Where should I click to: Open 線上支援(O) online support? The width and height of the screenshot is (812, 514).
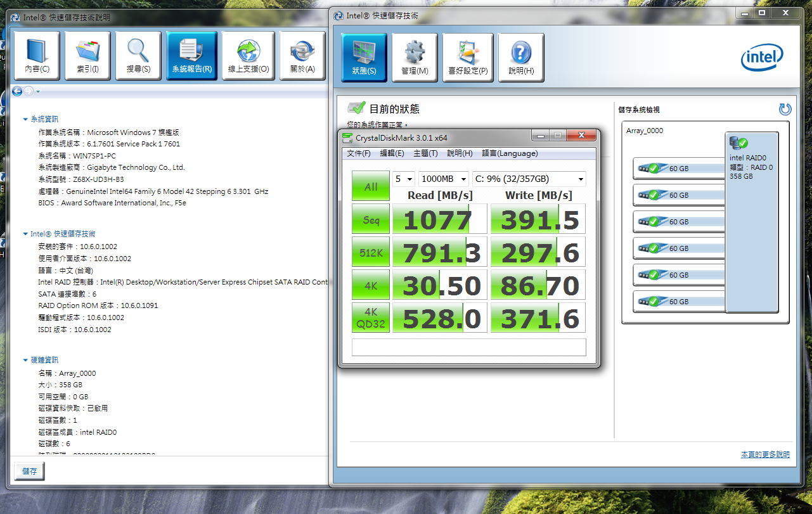tap(248, 56)
